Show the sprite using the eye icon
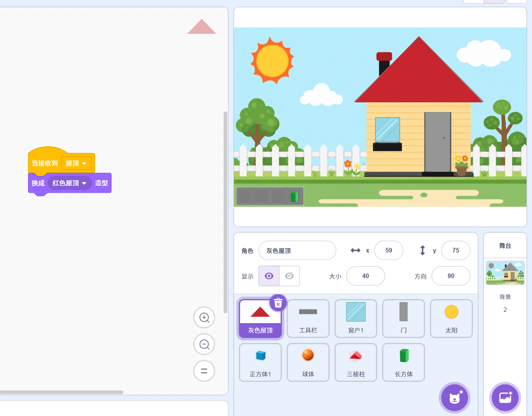Screen dimensions: 532x416 (x=269, y=276)
